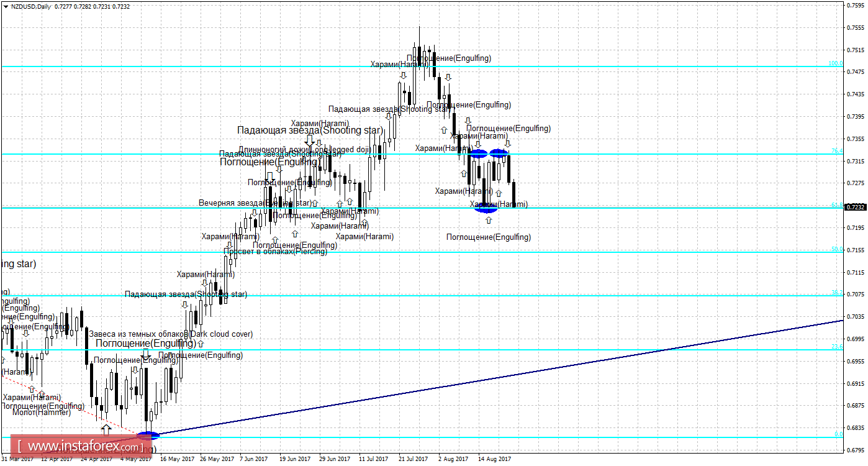Click the 0.7035 price axis label

click(x=855, y=317)
